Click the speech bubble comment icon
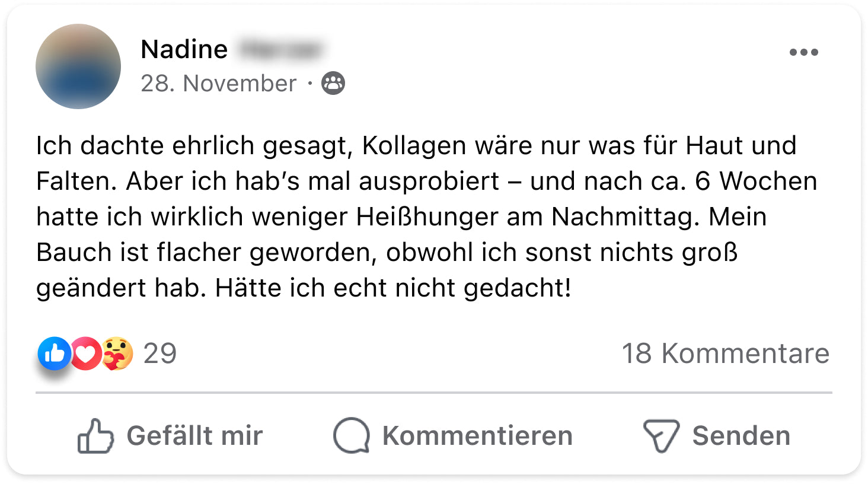Viewport: 868px width, 484px height. pos(351,436)
